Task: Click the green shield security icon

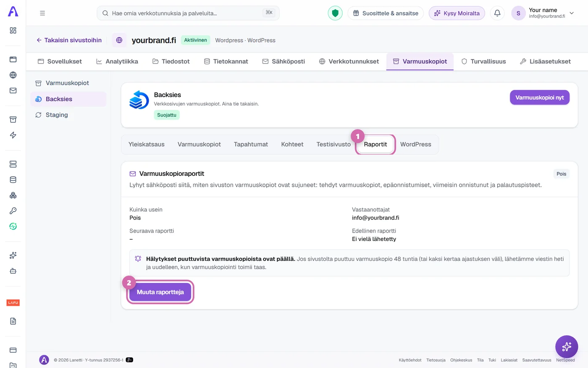Action: tap(335, 13)
